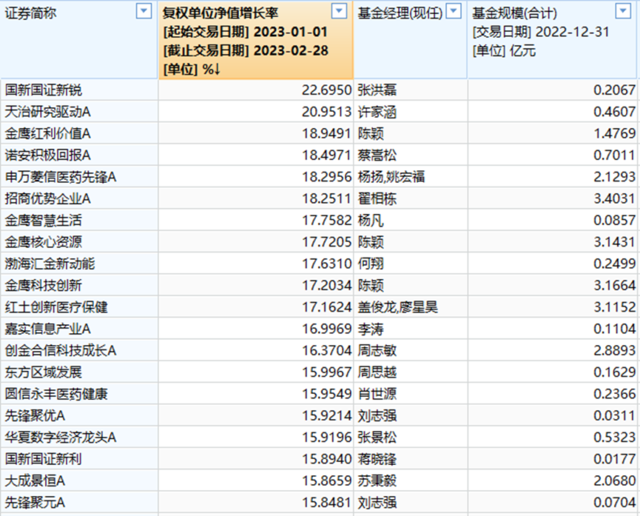This screenshot has height=516, width=640.
Task: Click fund manager 肖世源
Action: point(377,394)
